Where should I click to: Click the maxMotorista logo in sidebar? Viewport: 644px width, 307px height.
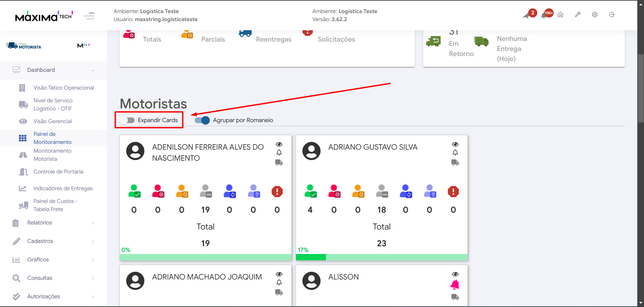pos(23,46)
